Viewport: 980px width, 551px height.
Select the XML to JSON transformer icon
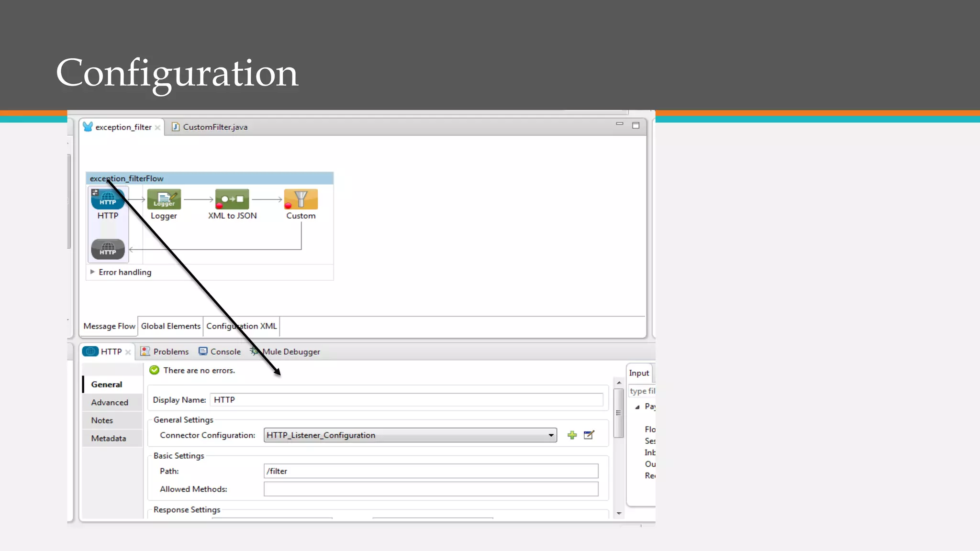(x=232, y=199)
